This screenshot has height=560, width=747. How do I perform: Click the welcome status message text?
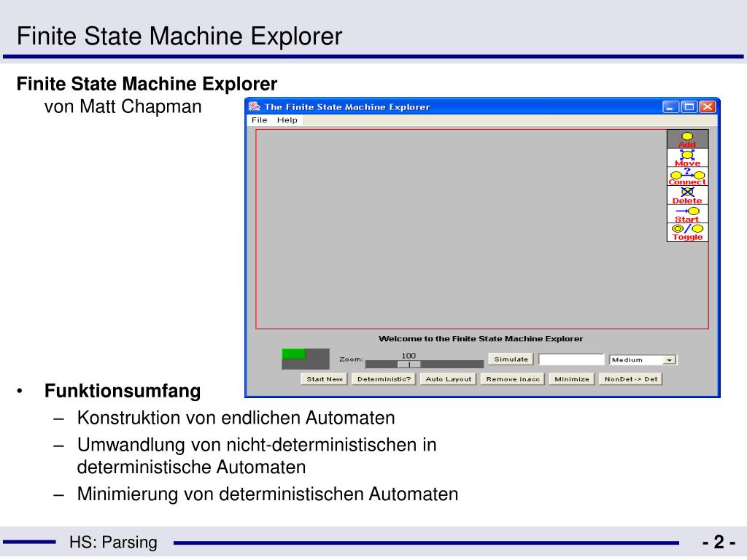point(481,338)
